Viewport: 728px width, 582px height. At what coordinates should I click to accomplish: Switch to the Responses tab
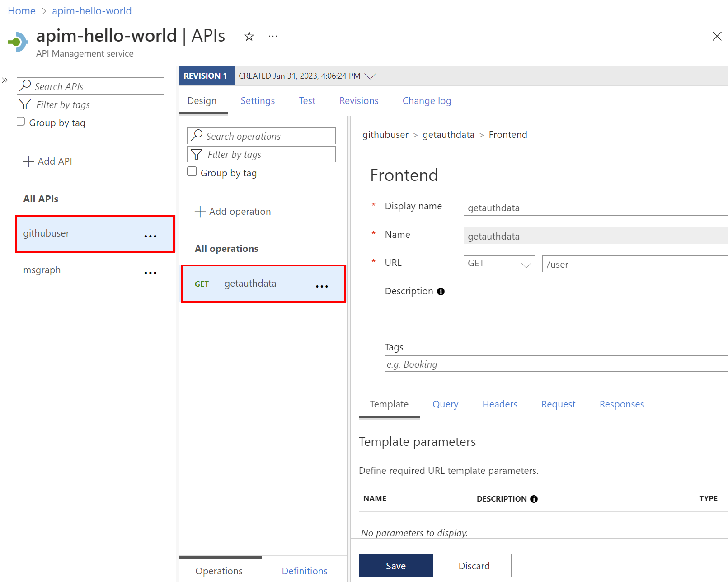click(x=622, y=404)
